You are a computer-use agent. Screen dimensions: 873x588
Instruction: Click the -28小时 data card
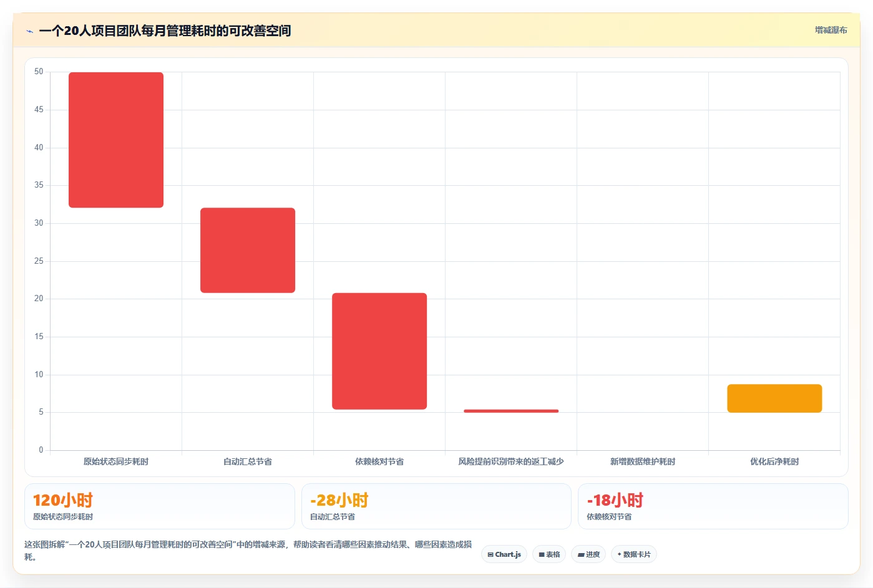click(436, 506)
